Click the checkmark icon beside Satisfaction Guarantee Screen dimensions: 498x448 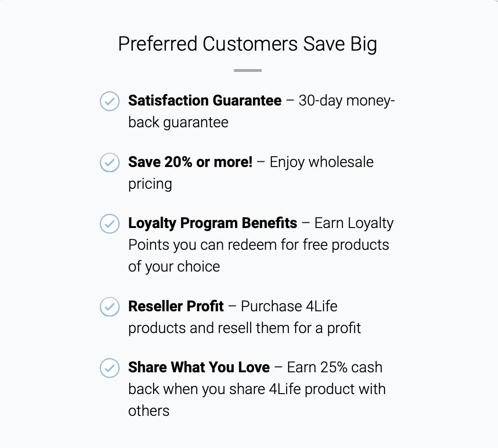tap(110, 101)
